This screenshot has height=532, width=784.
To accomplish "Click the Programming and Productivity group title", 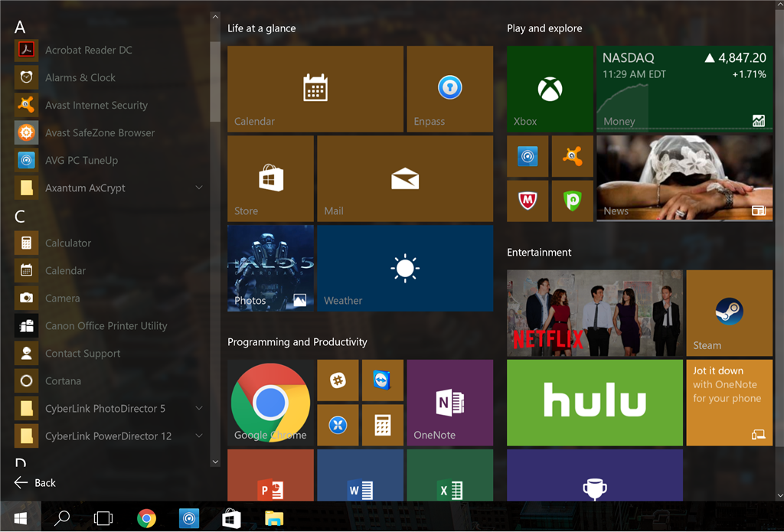I will [x=298, y=342].
